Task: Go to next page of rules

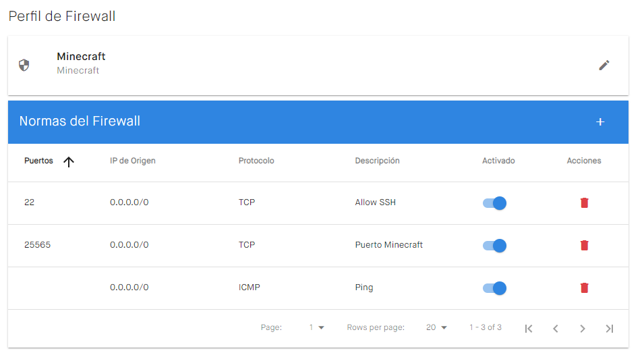Action: 583,328
